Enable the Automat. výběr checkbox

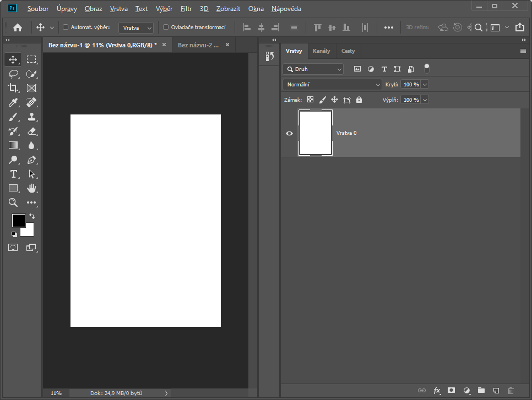(x=66, y=27)
